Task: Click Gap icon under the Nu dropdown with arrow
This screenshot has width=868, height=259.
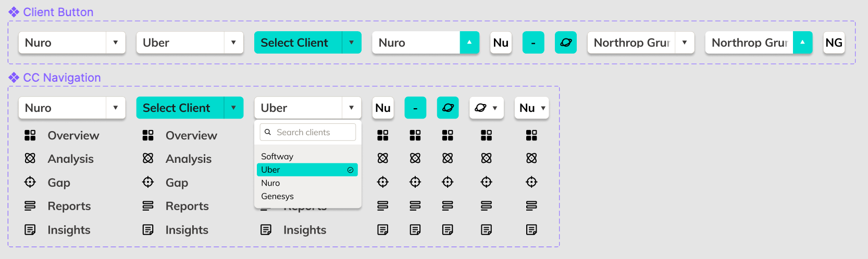Action: [531, 182]
